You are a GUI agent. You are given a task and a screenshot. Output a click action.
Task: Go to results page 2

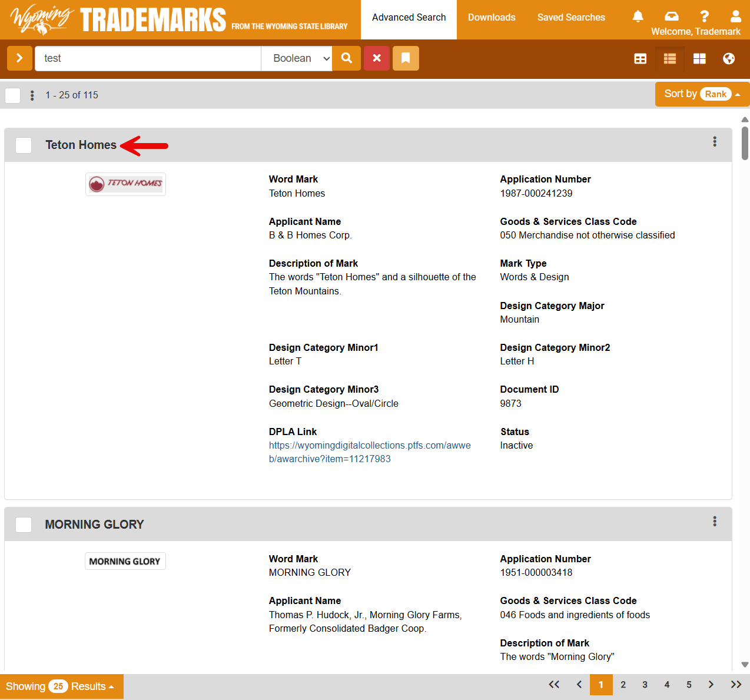623,685
